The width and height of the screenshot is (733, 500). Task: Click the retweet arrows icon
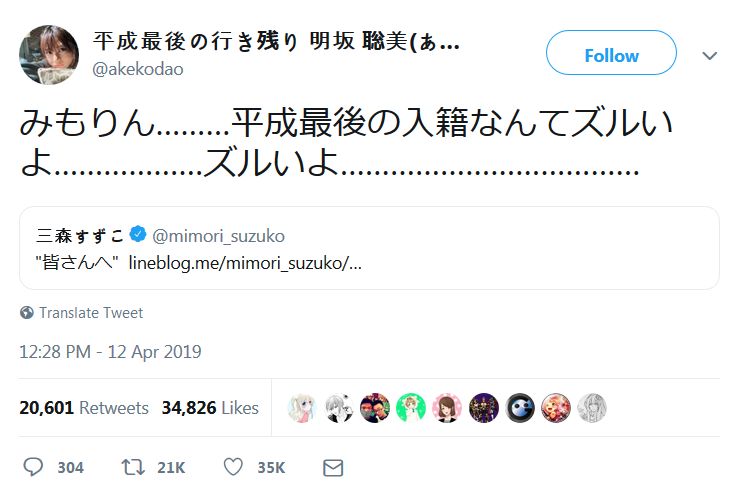pos(128,467)
